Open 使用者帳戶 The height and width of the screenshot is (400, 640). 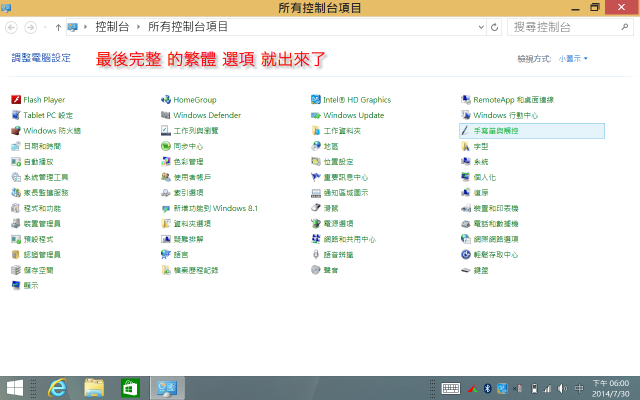click(x=186, y=177)
